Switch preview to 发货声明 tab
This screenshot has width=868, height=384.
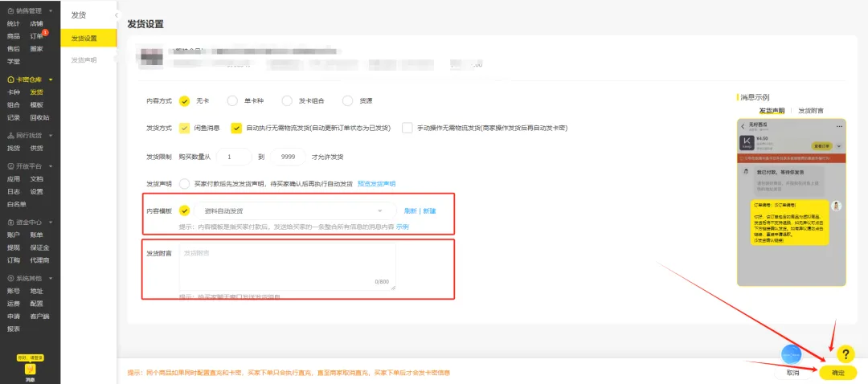click(x=772, y=111)
